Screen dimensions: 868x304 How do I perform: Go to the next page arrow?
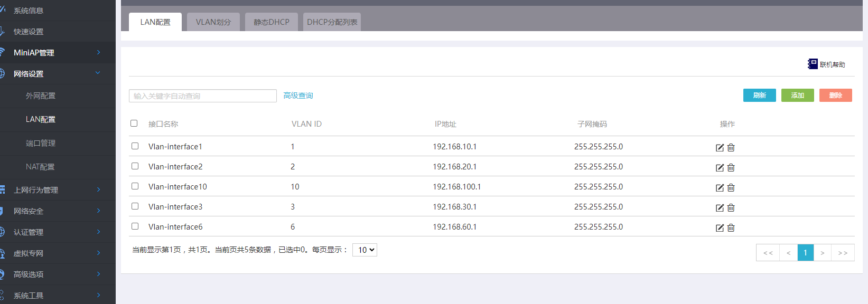click(x=822, y=253)
